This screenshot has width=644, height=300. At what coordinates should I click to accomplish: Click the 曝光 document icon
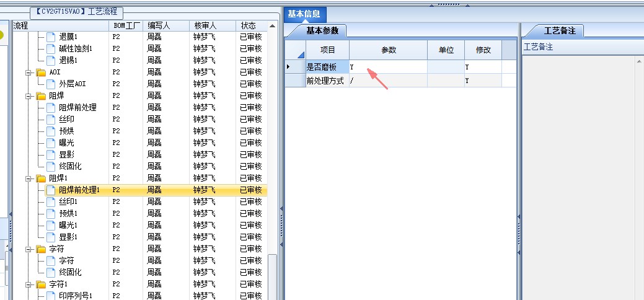point(51,143)
